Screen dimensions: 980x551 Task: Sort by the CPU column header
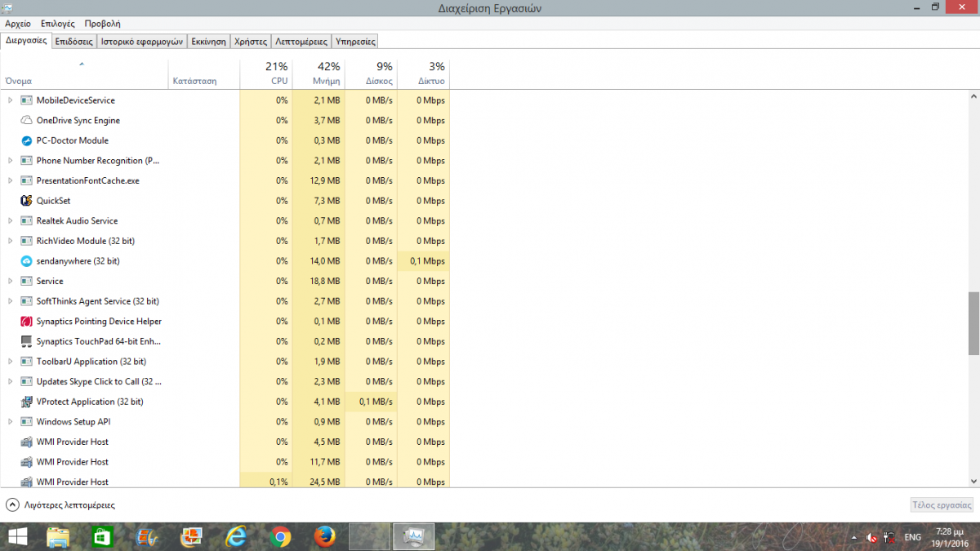pos(265,73)
